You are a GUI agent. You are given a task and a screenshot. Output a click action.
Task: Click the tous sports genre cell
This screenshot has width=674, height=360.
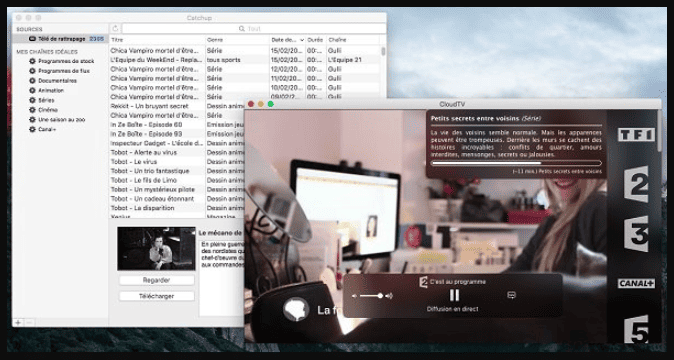[x=224, y=60]
